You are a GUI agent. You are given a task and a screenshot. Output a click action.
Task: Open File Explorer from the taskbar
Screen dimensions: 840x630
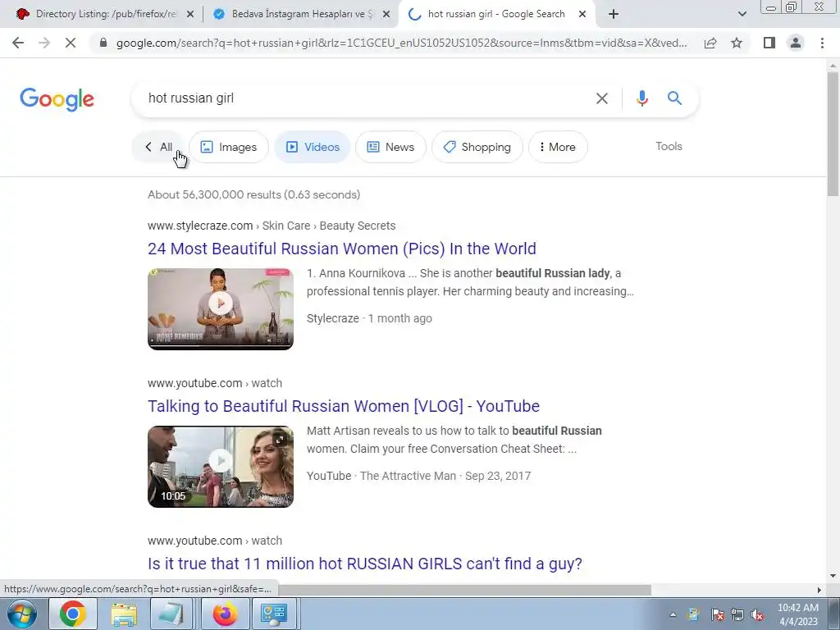[124, 614]
